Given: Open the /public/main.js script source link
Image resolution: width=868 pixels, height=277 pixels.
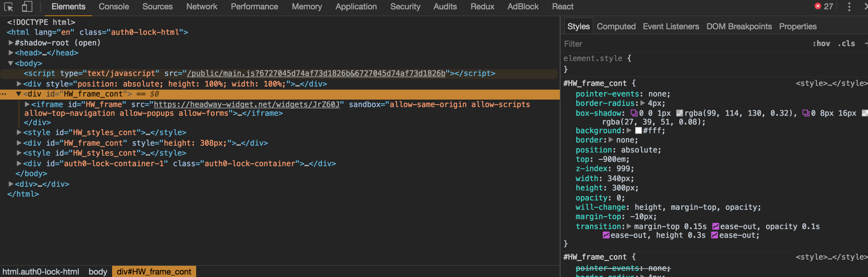Looking at the screenshot, I should pos(316,74).
